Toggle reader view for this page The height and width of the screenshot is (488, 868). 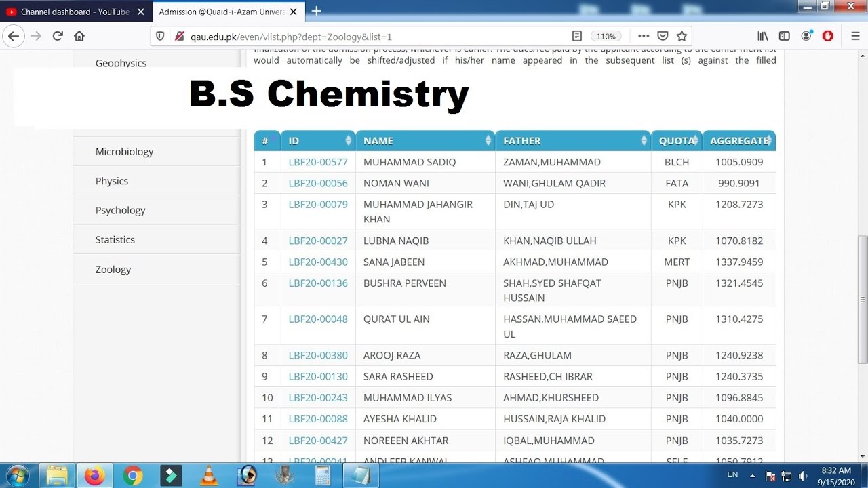click(x=577, y=36)
